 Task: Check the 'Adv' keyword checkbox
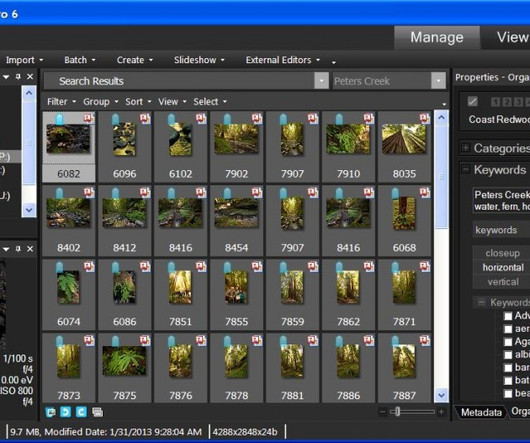click(508, 316)
